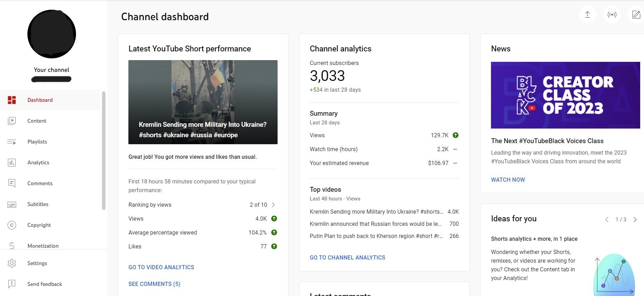Click the Ideas for you chart illustration
Screen dimensions: 644x296
pyautogui.click(x=614, y=275)
